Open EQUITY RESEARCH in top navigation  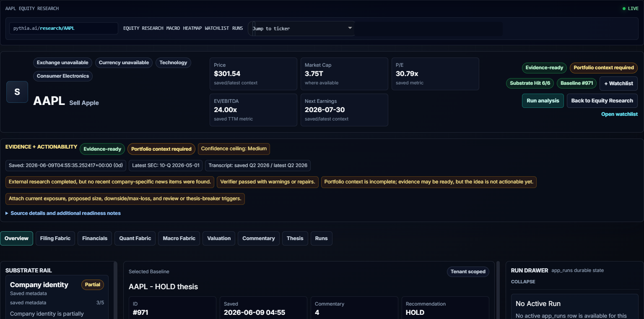click(143, 29)
